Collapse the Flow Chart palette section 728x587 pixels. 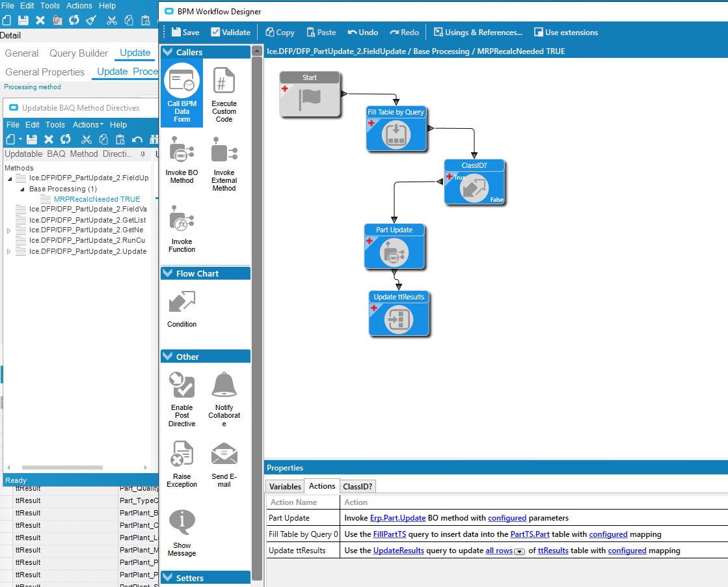click(168, 273)
